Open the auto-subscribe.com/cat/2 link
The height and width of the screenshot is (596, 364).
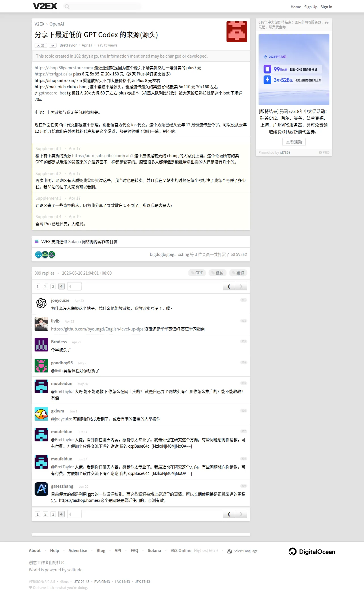click(103, 156)
